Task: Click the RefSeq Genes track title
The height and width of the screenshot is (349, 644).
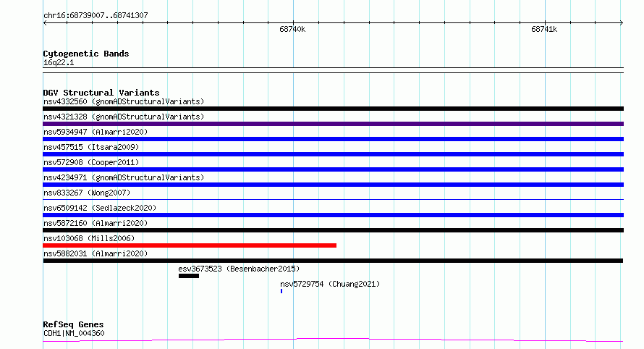Action: click(x=73, y=324)
